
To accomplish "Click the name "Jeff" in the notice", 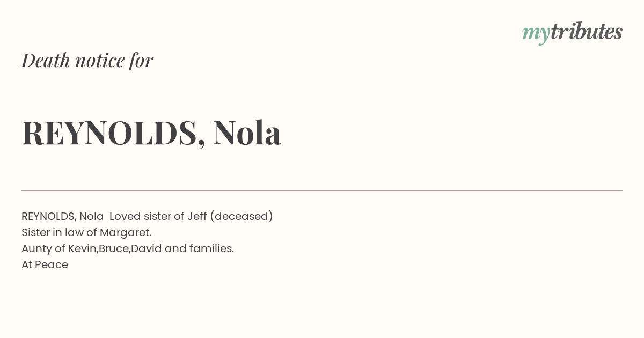I will (197, 216).
